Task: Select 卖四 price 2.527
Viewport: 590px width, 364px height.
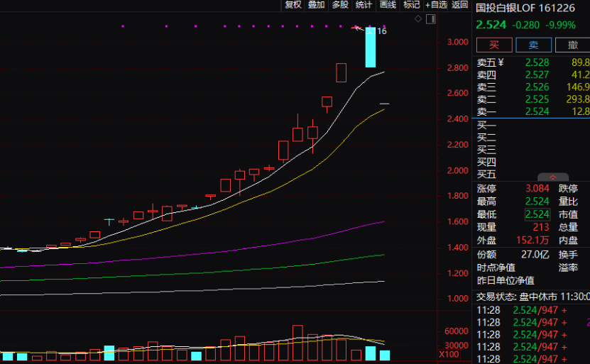Action: pyautogui.click(x=537, y=75)
